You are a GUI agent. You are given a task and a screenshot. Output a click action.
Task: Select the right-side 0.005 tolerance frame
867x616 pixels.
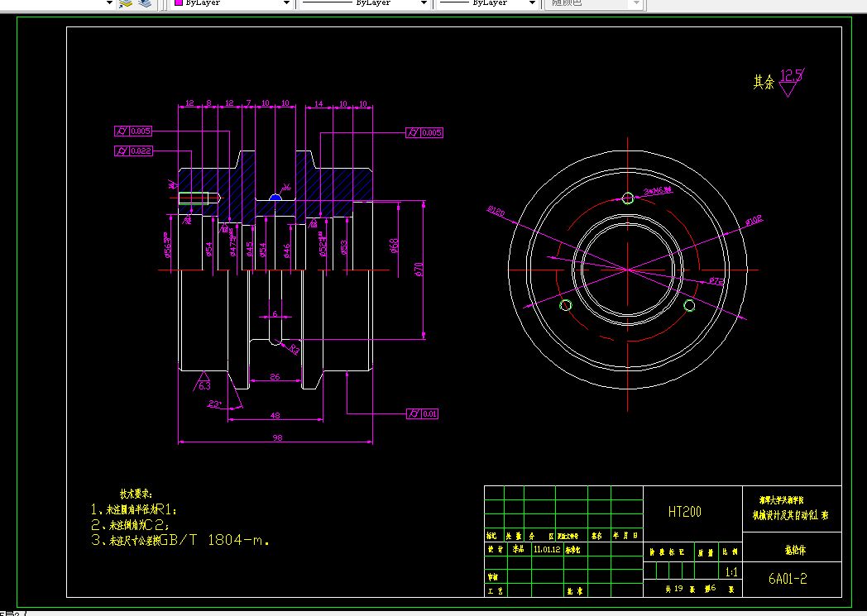pyautogui.click(x=424, y=132)
